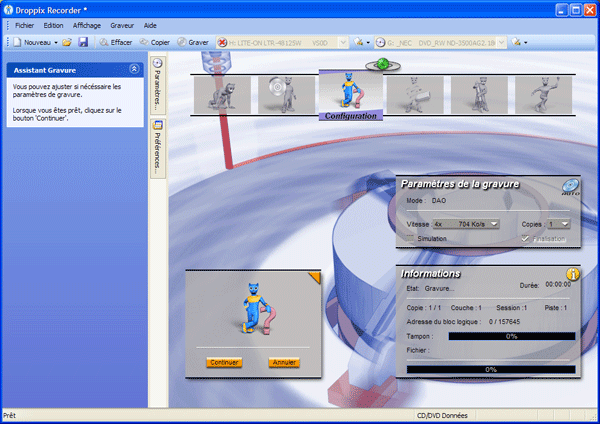600x424 pixels.
Task: Click the auto disc icon in Paramètres de la gravure
Action: tap(570, 187)
